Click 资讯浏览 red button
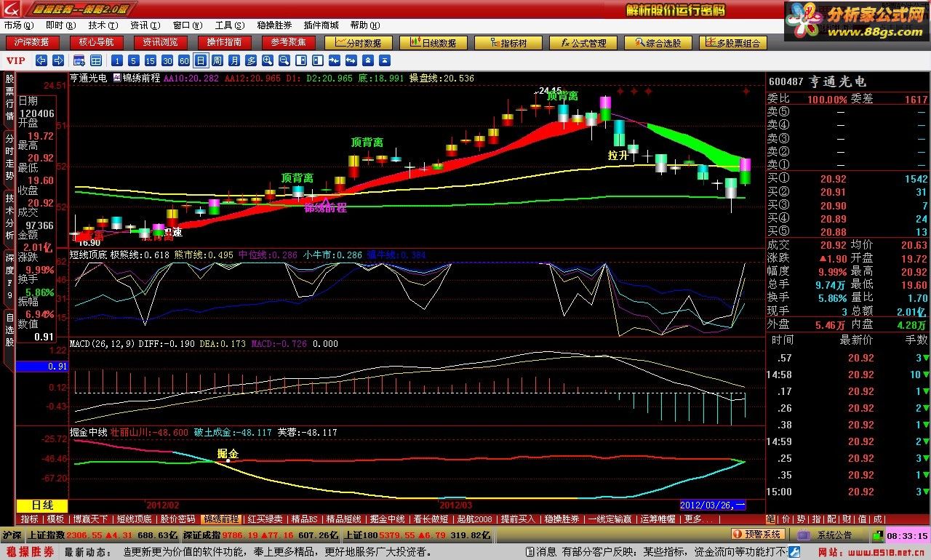Screen dimensions: 931x560 click(x=160, y=43)
